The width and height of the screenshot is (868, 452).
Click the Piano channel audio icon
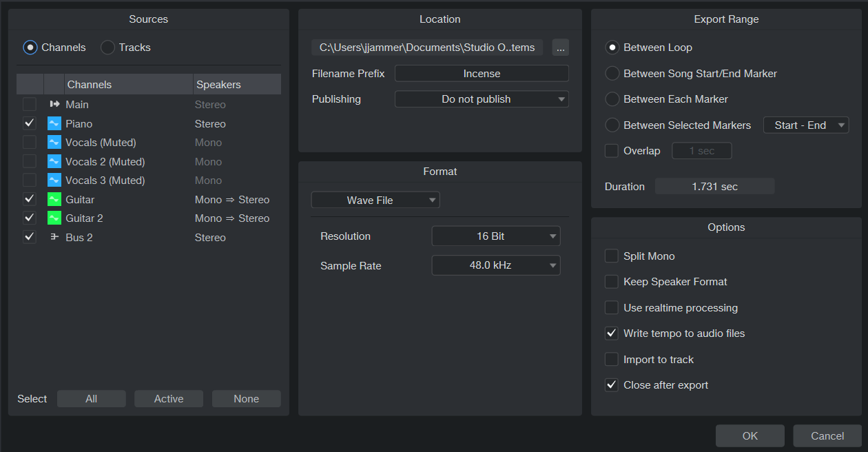click(54, 123)
